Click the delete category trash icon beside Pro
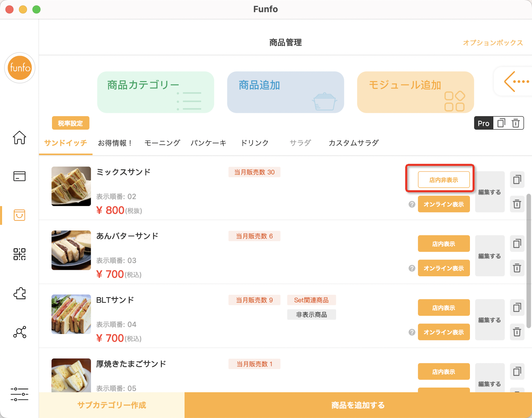This screenshot has width=532, height=418. (516, 123)
